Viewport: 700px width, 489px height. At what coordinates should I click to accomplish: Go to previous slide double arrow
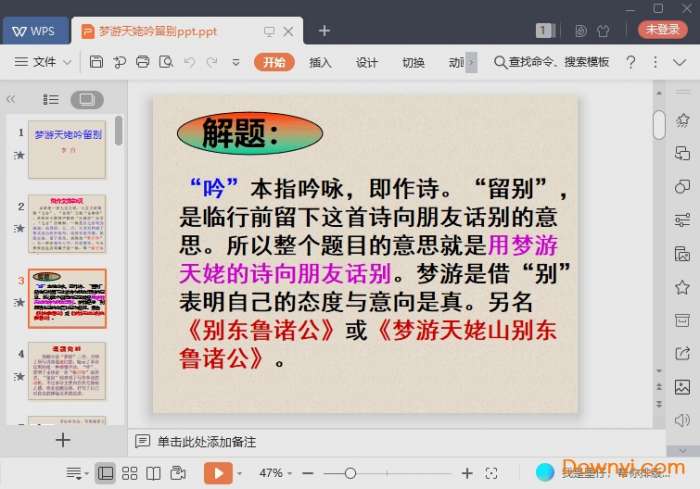[659, 386]
